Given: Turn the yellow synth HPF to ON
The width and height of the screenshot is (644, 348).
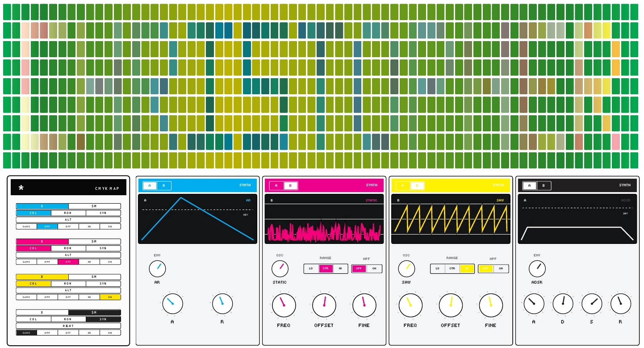Looking at the screenshot, I should 501,268.
